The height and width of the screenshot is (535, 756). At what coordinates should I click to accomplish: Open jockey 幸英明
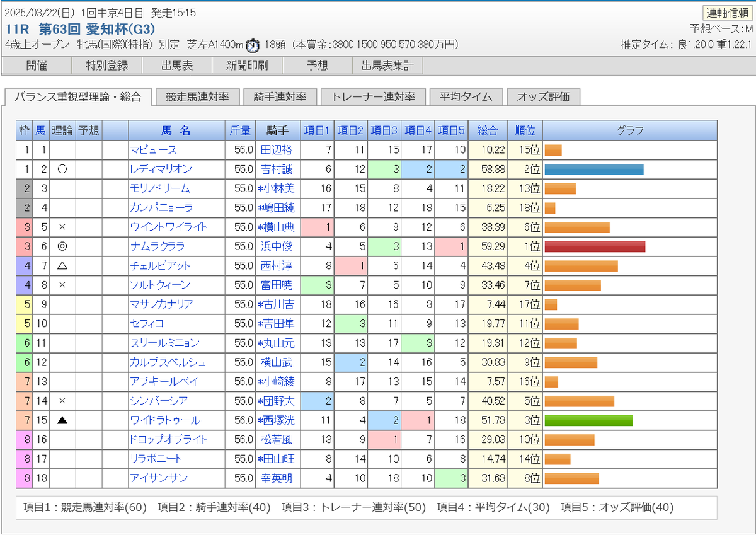(x=277, y=478)
